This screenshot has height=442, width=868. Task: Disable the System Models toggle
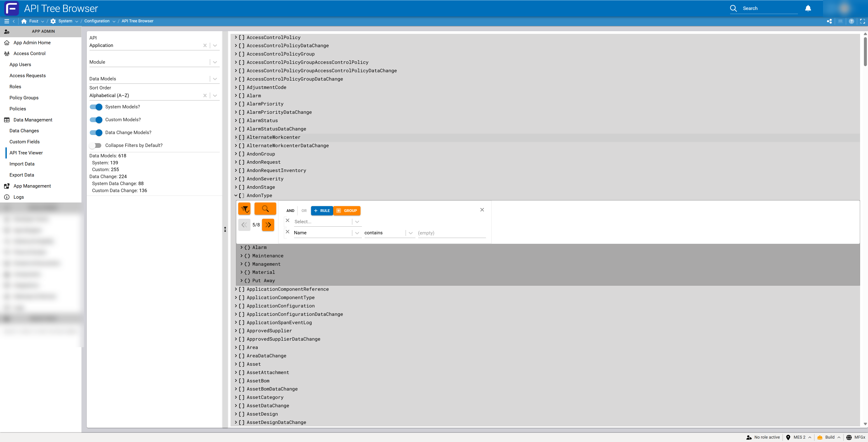tap(96, 107)
